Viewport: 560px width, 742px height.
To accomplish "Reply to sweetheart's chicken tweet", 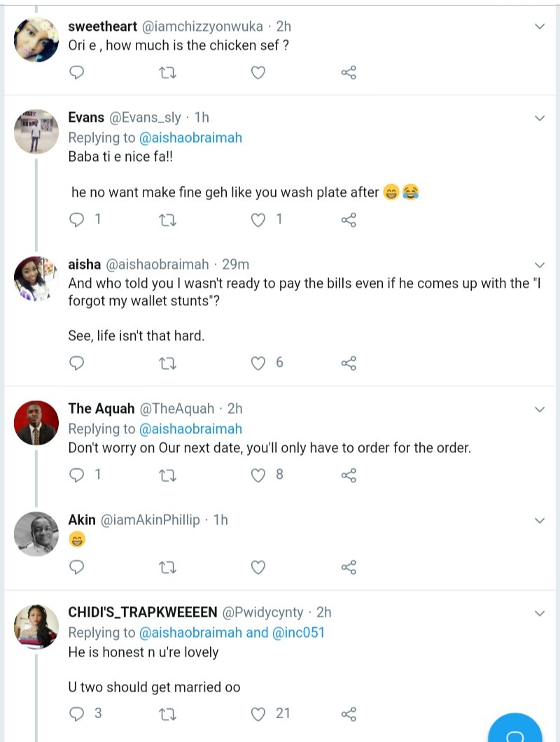I will point(78,72).
